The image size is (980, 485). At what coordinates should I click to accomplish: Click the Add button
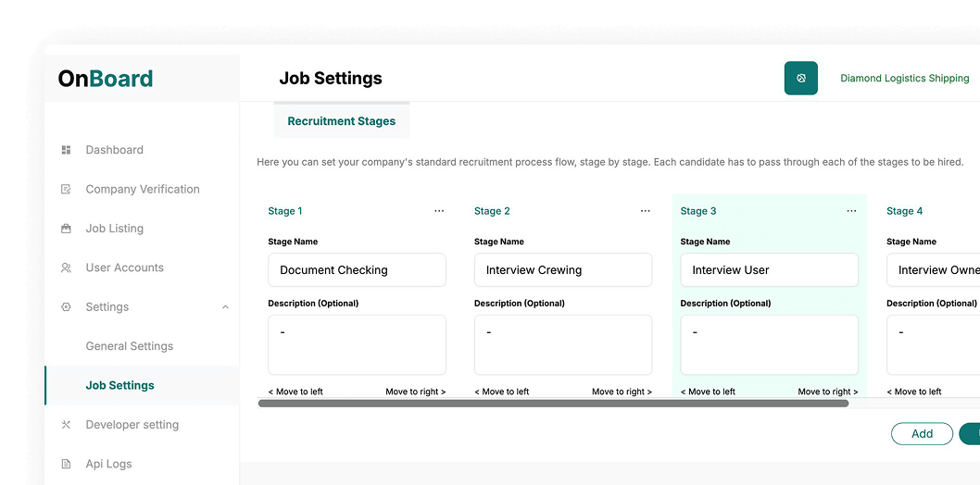coord(922,434)
